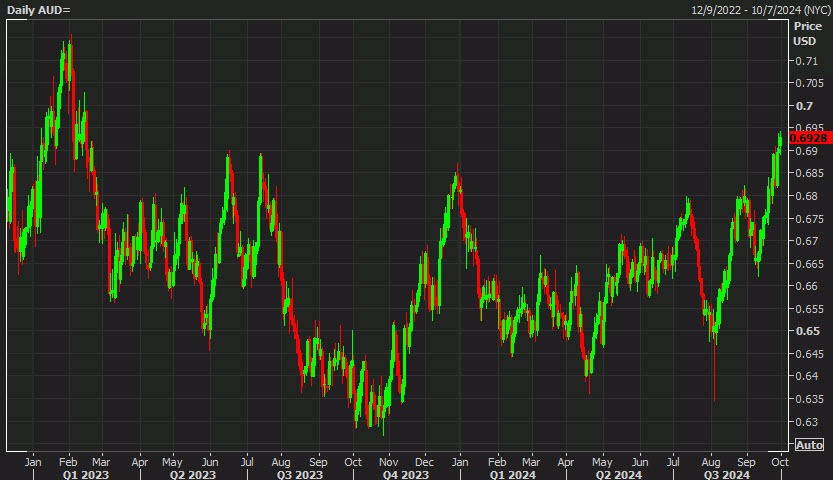Click the Daily AUD= chart title
Screen dimensions: 833x480
pyautogui.click(x=38, y=10)
